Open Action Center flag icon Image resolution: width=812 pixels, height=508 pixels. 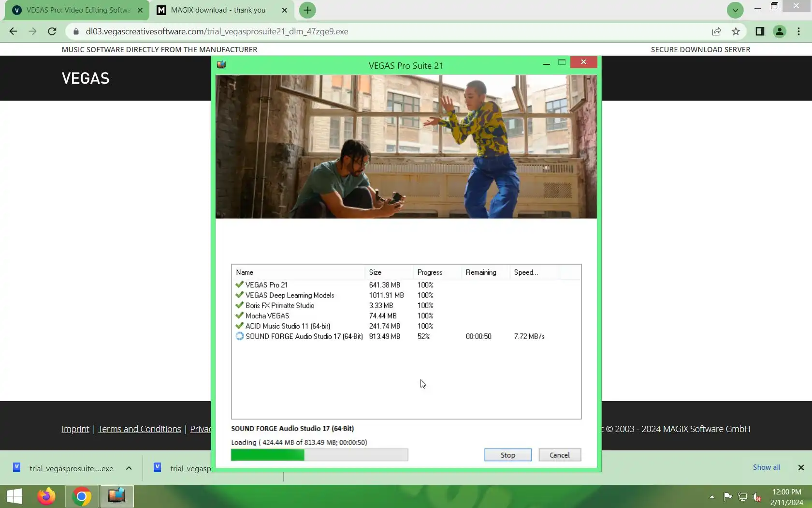[727, 497]
